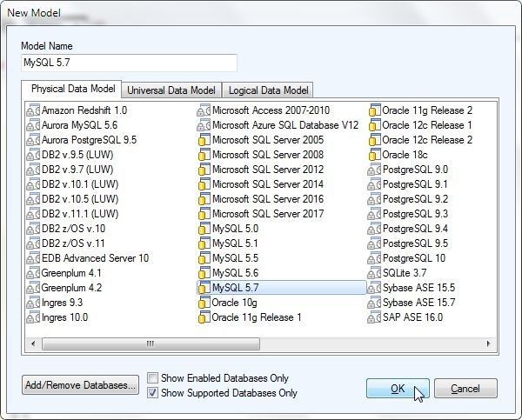
Task: Click the PostgreSQL 9.0 icon
Action: 374,170
